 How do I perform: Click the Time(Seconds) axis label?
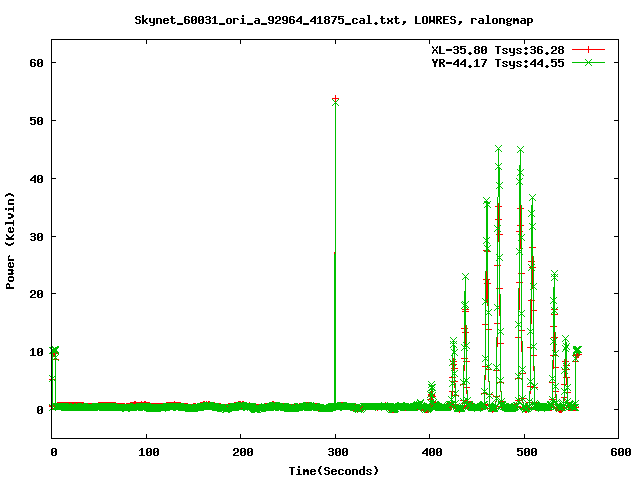coord(333,471)
